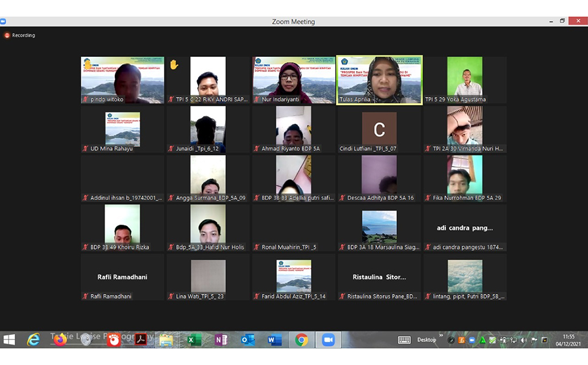Expand the Desktop toolbar chevron in taskbar
The width and height of the screenshot is (588, 365).
(x=441, y=335)
